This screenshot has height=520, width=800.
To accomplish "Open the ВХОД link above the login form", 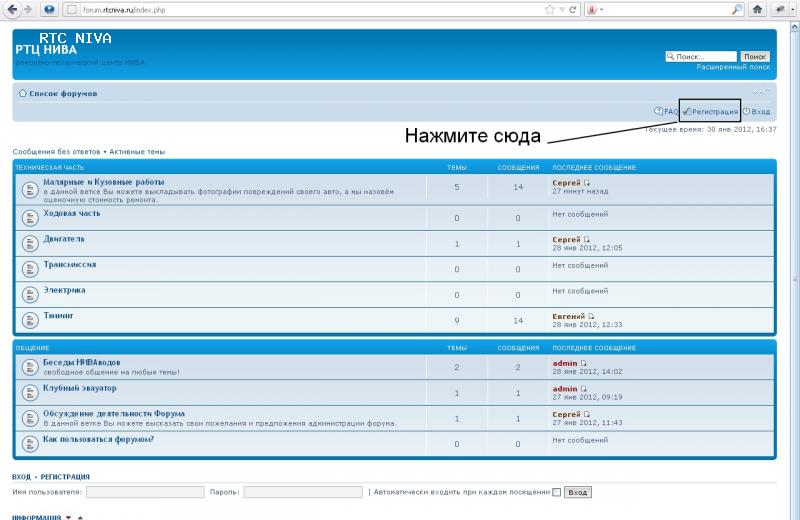I will (21, 477).
